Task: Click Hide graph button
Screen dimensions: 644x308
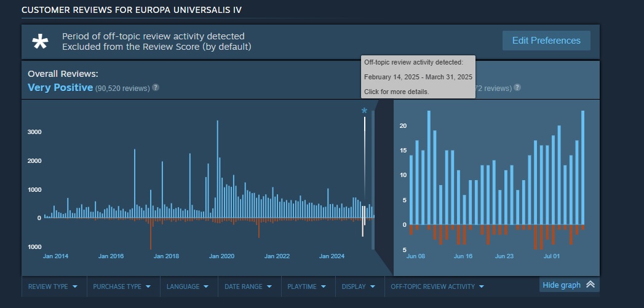Action: (x=569, y=285)
